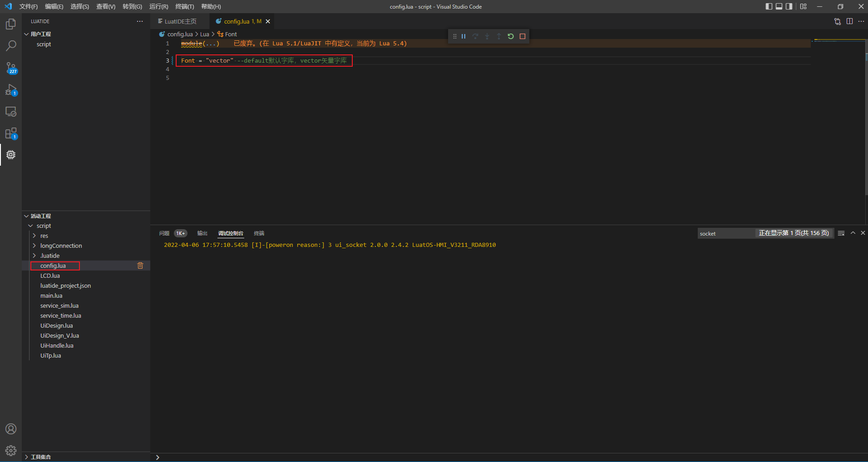Switch to the 终端 panel tab

259,233
